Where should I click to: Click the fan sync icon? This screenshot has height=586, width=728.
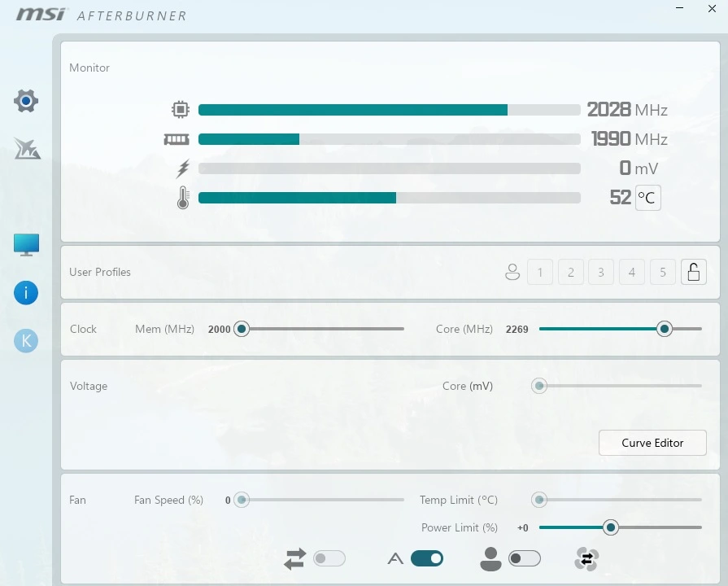click(x=586, y=558)
